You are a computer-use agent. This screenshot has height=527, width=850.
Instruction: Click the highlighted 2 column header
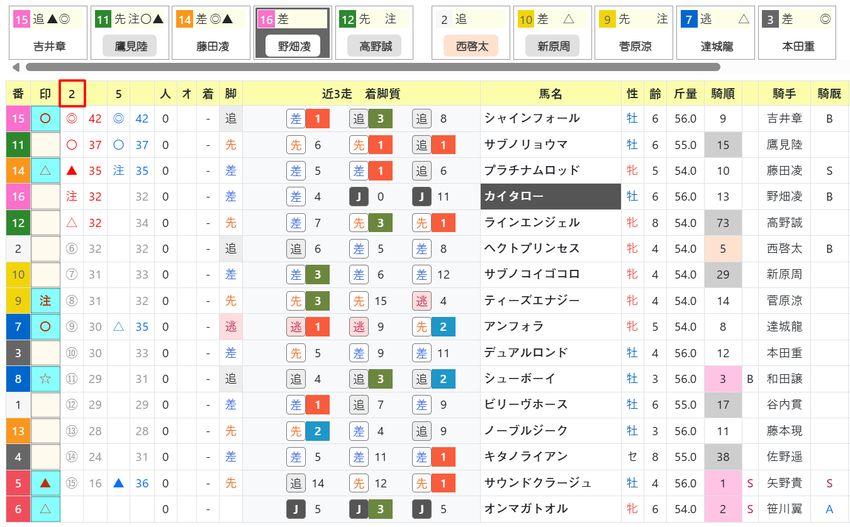(72, 93)
